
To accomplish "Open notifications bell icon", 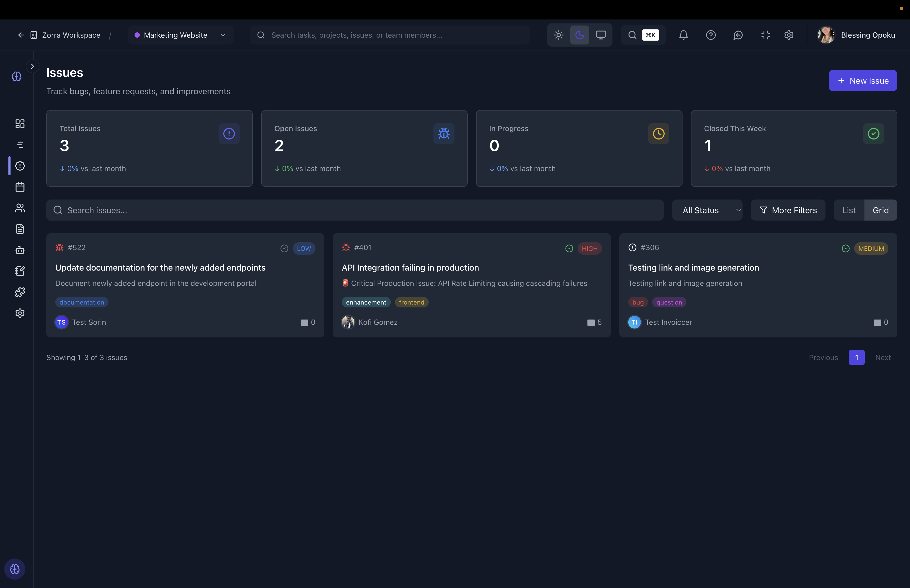I will [683, 35].
